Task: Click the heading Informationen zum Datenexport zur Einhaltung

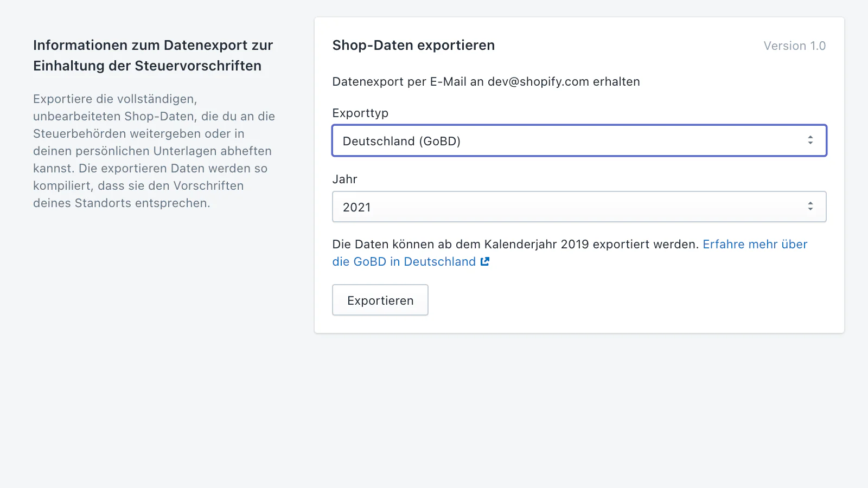Action: (153, 55)
